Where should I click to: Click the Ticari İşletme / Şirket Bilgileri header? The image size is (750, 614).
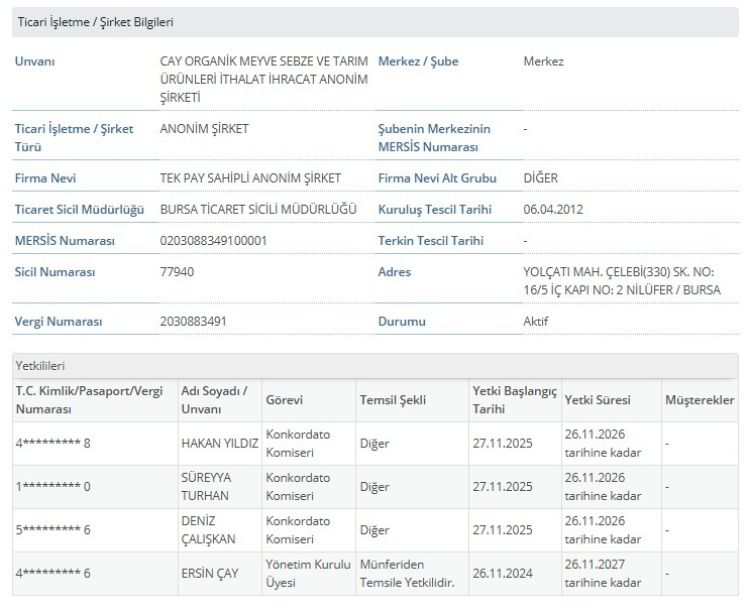pos(95,22)
